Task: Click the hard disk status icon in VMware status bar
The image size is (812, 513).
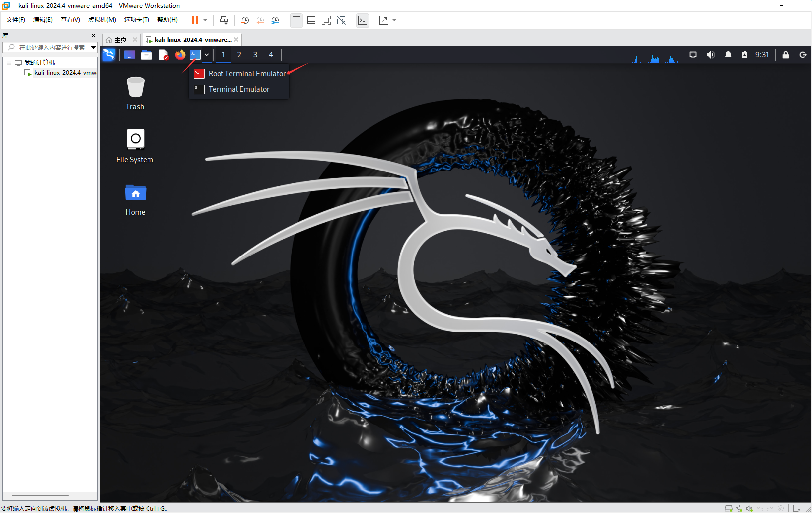Action: (x=728, y=508)
